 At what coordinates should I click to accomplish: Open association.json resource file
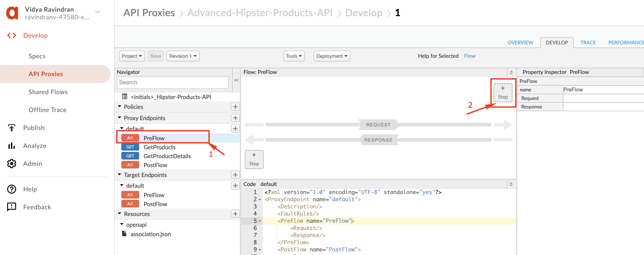pyautogui.click(x=151, y=234)
